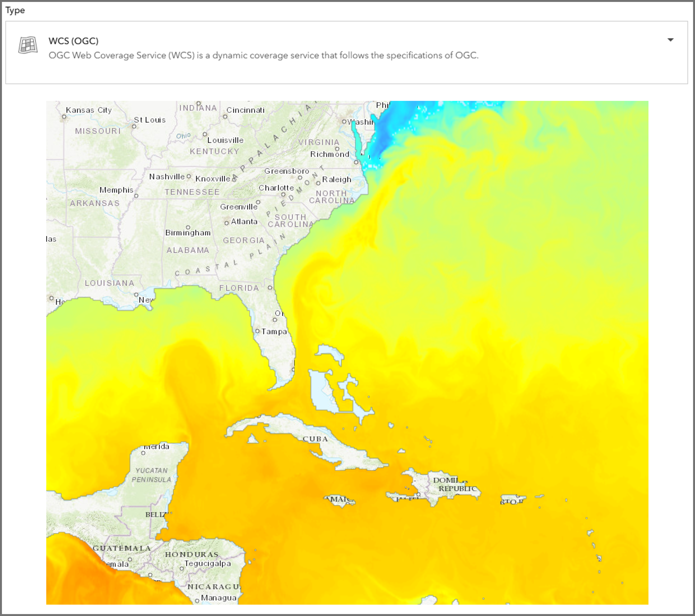
Task: Click the Cincinnati city marker circle
Action: [225, 117]
